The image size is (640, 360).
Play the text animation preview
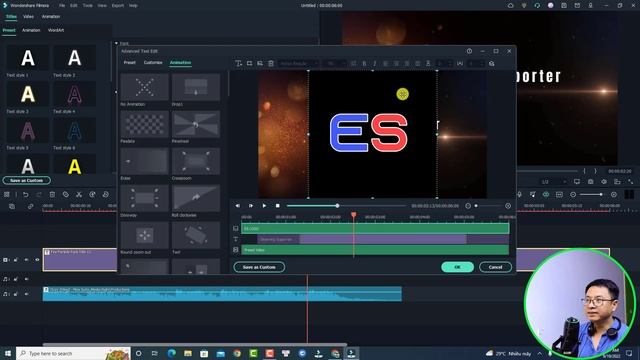coord(264,206)
